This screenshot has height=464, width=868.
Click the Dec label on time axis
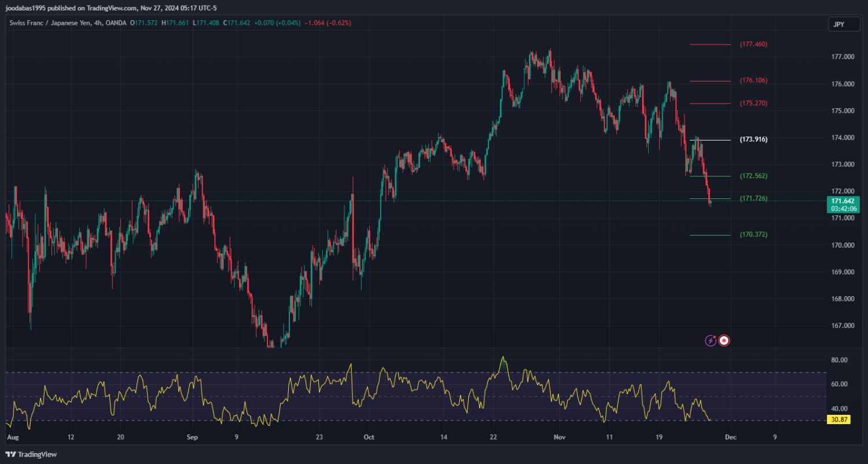click(730, 437)
